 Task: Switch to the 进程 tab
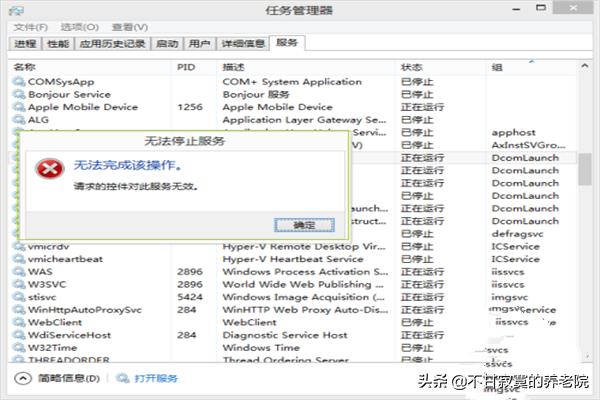pyautogui.click(x=25, y=44)
